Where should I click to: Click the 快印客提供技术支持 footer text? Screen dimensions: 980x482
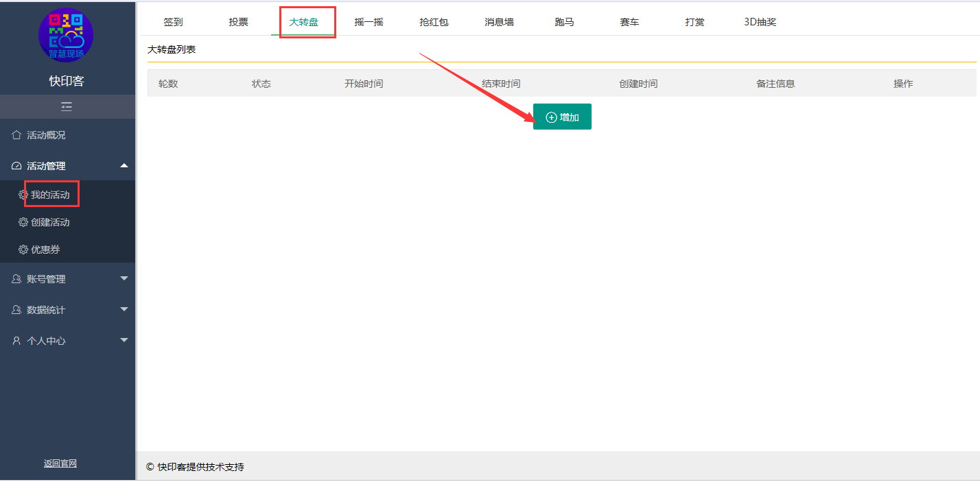(200, 467)
